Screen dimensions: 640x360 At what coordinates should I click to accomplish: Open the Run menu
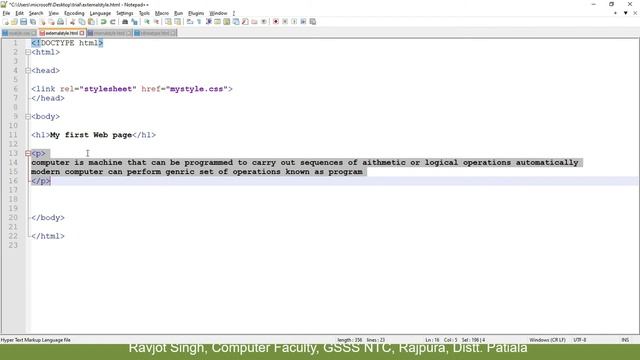click(x=178, y=13)
